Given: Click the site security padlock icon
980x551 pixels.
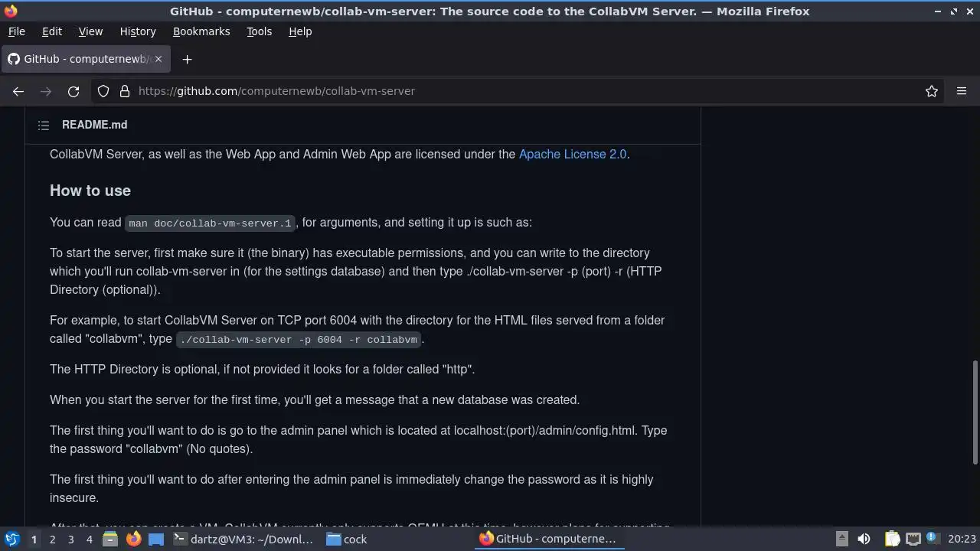Looking at the screenshot, I should (x=125, y=91).
